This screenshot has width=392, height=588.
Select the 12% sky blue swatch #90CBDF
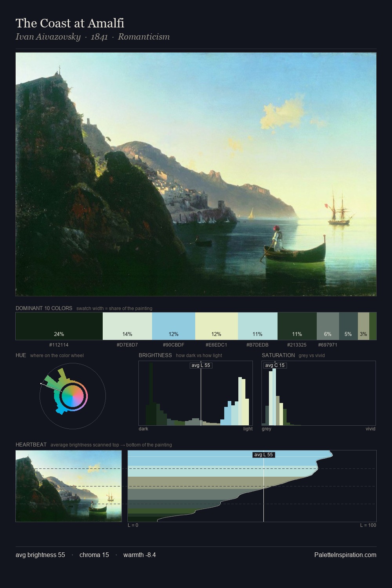pyautogui.click(x=174, y=326)
